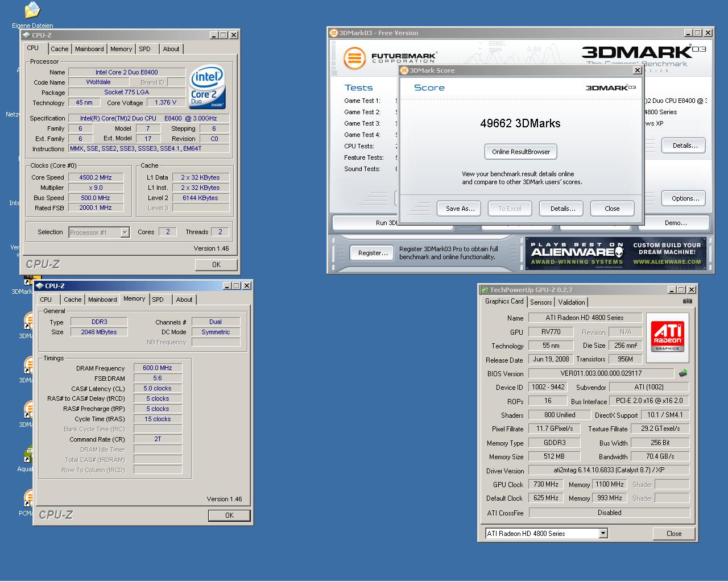This screenshot has height=582, width=728.
Task: Select Mainboard tab in CPU-Z memory window
Action: (x=102, y=300)
